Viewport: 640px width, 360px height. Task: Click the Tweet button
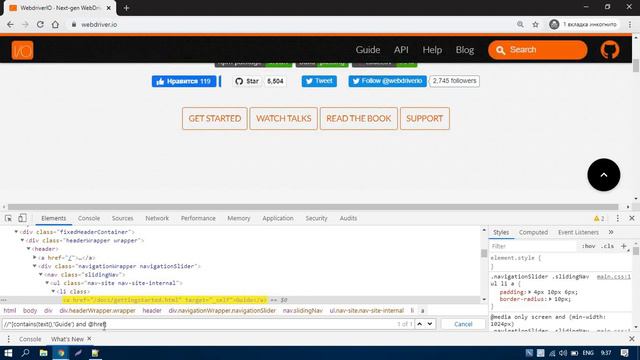point(319,81)
